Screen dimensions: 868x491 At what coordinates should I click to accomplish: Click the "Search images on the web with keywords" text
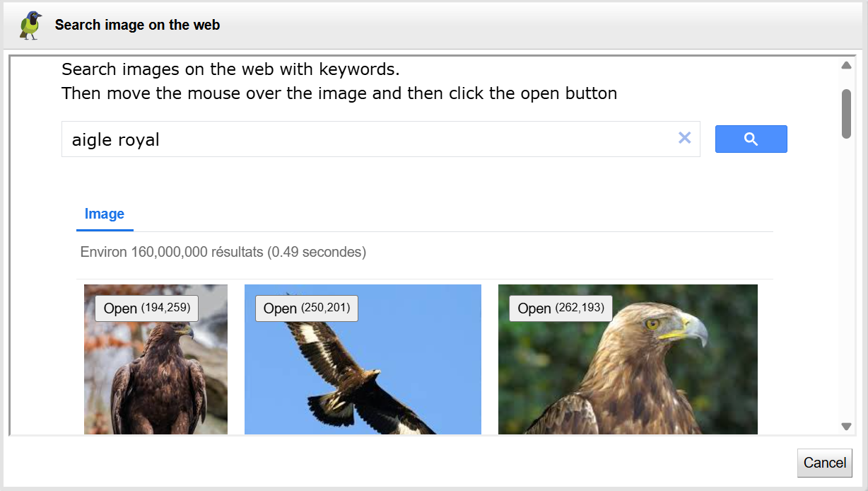coord(230,69)
